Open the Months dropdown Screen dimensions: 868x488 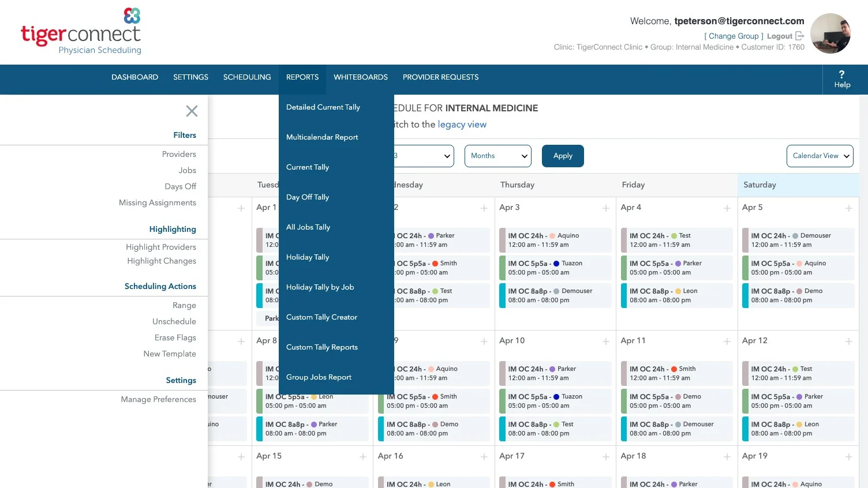click(x=498, y=156)
